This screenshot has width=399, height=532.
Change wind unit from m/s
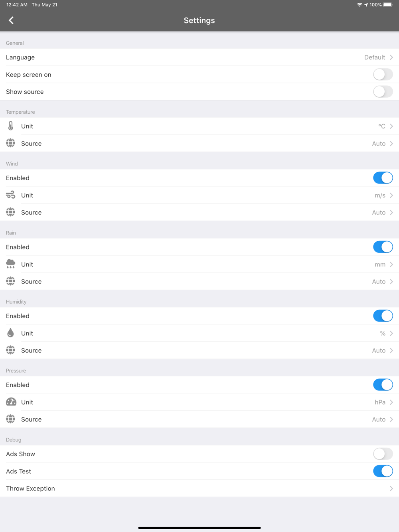point(199,195)
